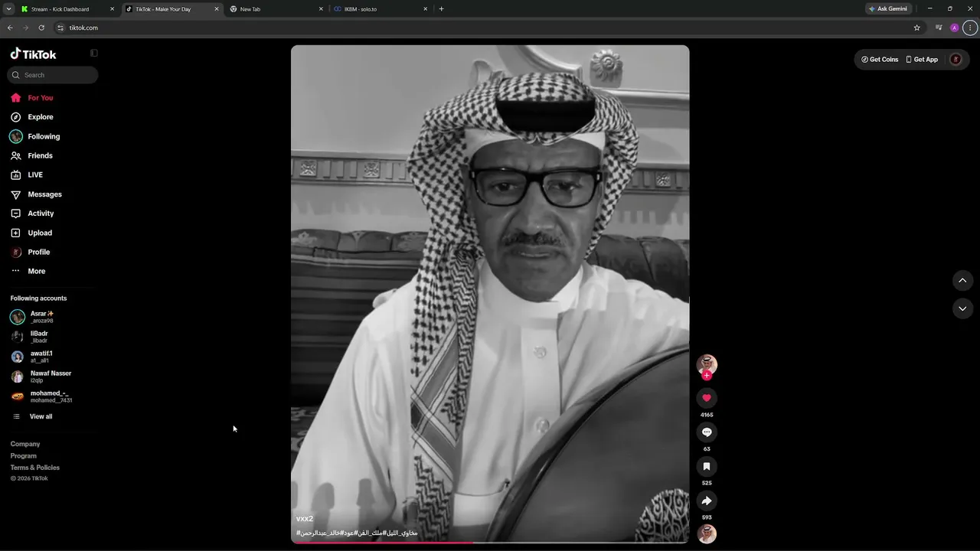
Task: Click the vxx2 username on the video
Action: [x=305, y=519]
